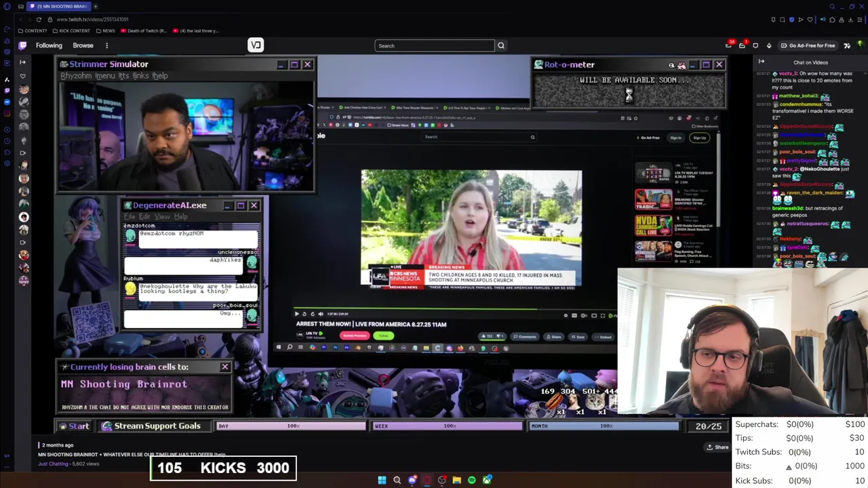Click the 'MN Shooting Brainrot' overlay text

124,384
